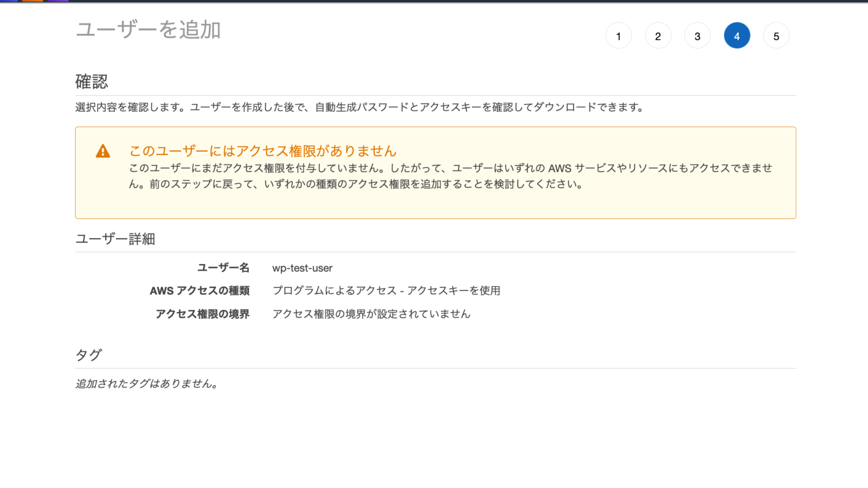This screenshot has width=868, height=488.
Task: Select step 1 circle in the wizard
Action: coord(619,35)
